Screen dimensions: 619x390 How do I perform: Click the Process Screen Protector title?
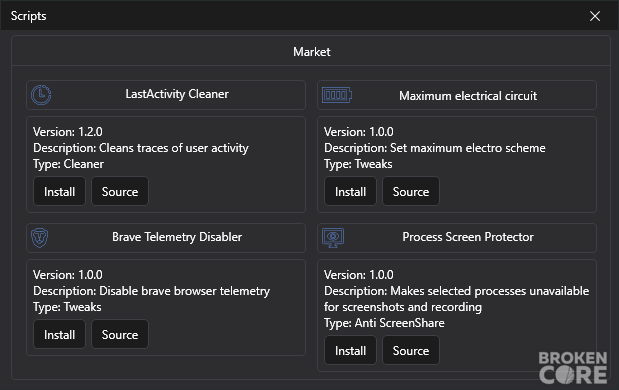coord(468,237)
